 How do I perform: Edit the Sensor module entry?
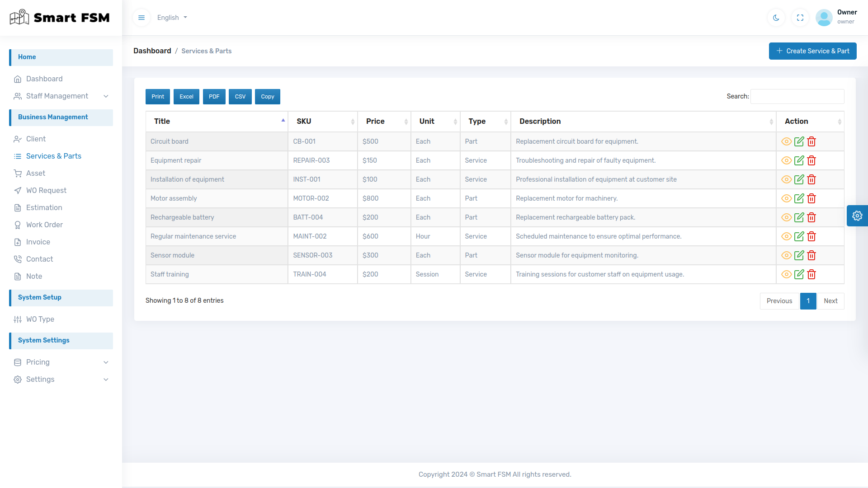799,255
